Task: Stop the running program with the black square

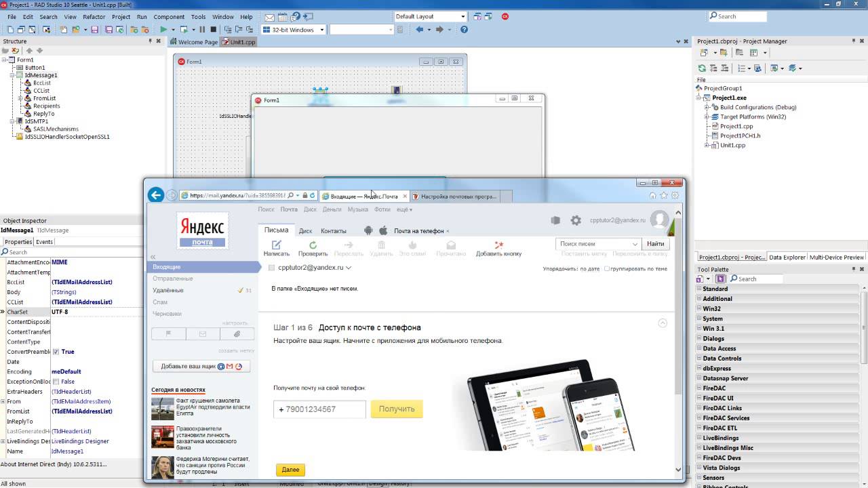Action: 214,30
